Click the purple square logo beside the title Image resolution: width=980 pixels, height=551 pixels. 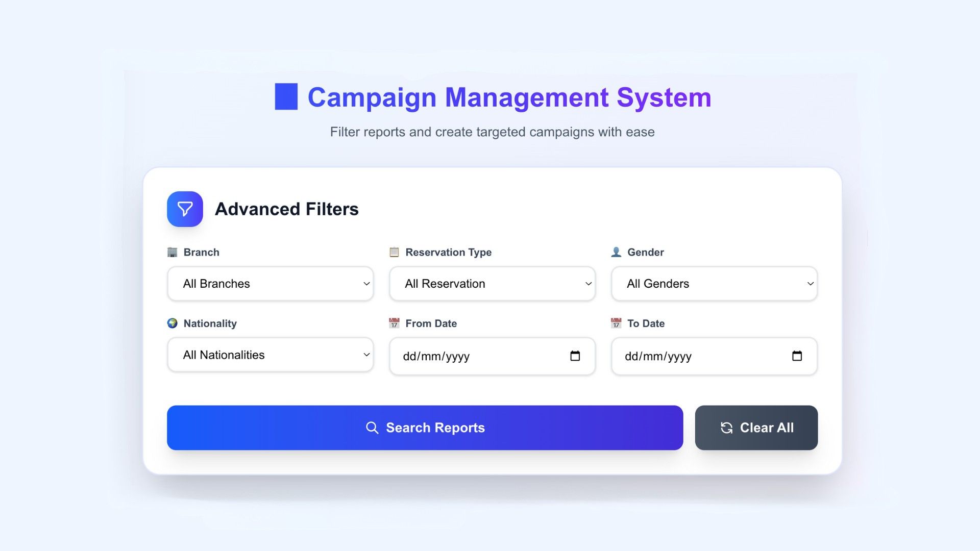pyautogui.click(x=286, y=97)
